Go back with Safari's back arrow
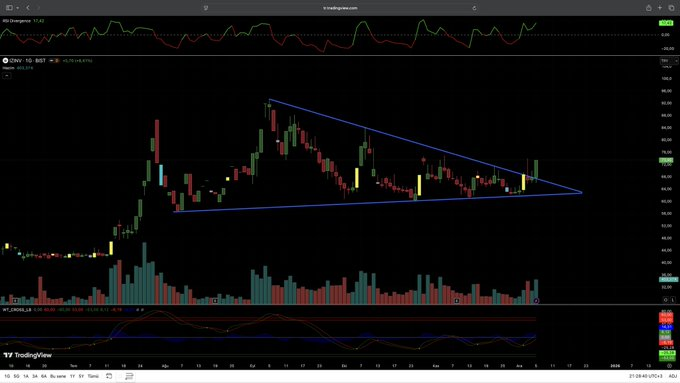This screenshot has width=680, height=383. (28, 8)
